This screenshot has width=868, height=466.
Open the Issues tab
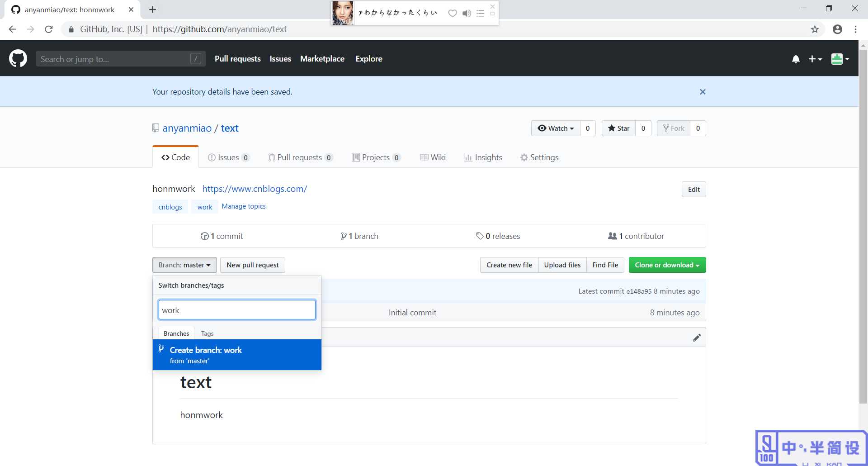pyautogui.click(x=228, y=157)
